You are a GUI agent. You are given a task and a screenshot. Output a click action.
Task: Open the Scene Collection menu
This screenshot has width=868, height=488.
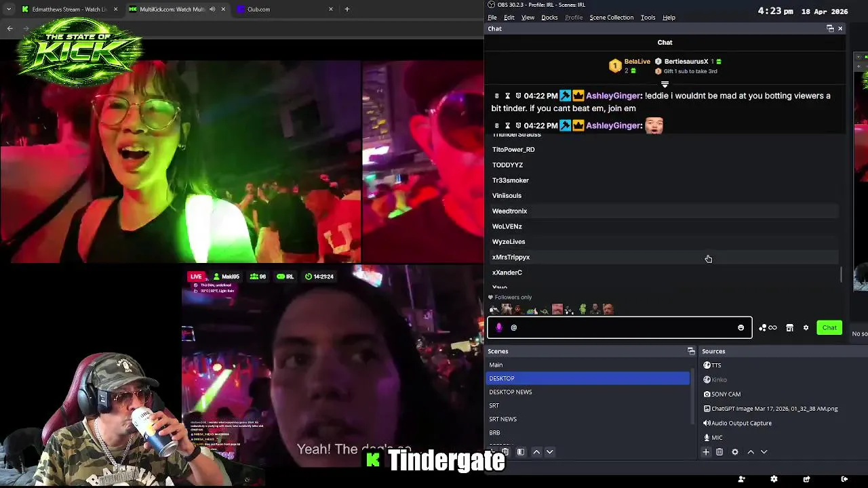612,18
